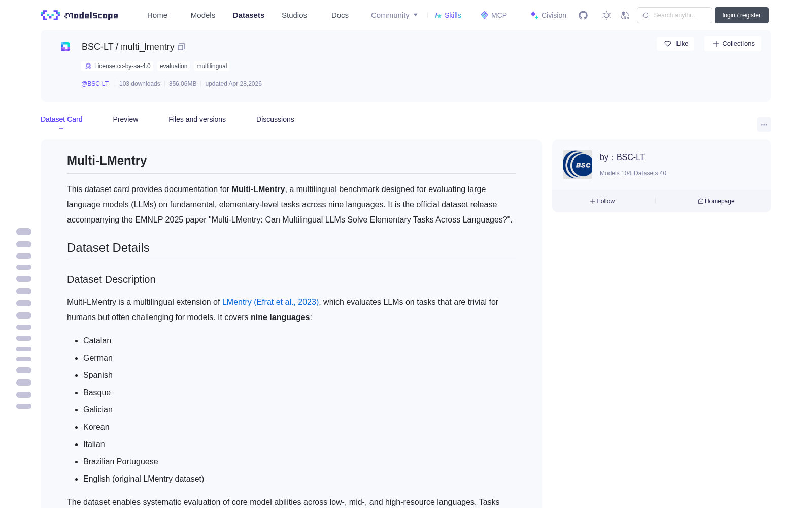Image resolution: width=812 pixels, height=508 pixels.
Task: Switch to the Preview tab
Action: (125, 119)
